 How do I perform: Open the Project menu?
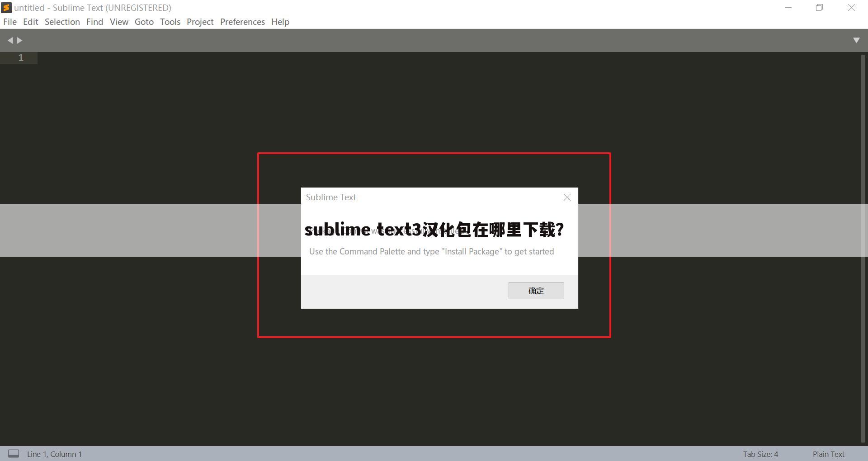(x=200, y=22)
